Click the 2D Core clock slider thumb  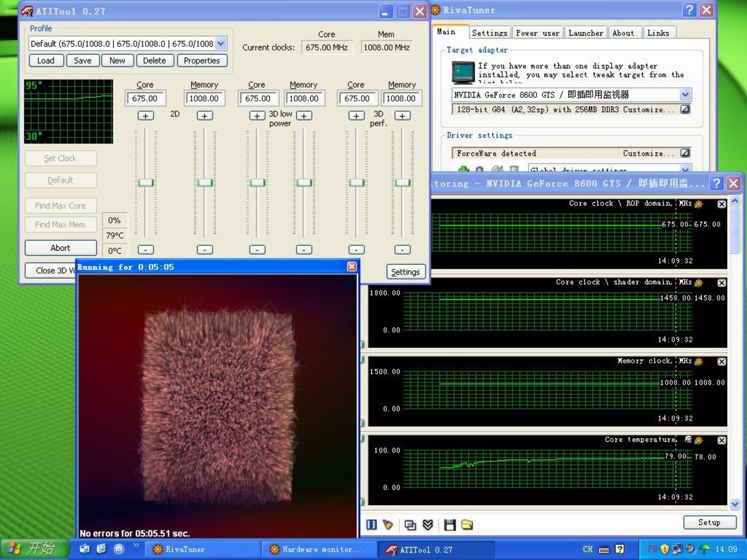point(146,182)
